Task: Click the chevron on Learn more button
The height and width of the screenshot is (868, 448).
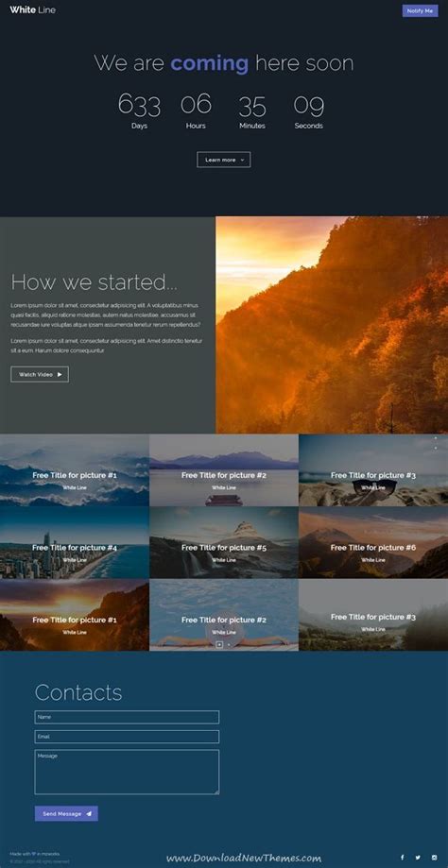Action: coord(242,160)
